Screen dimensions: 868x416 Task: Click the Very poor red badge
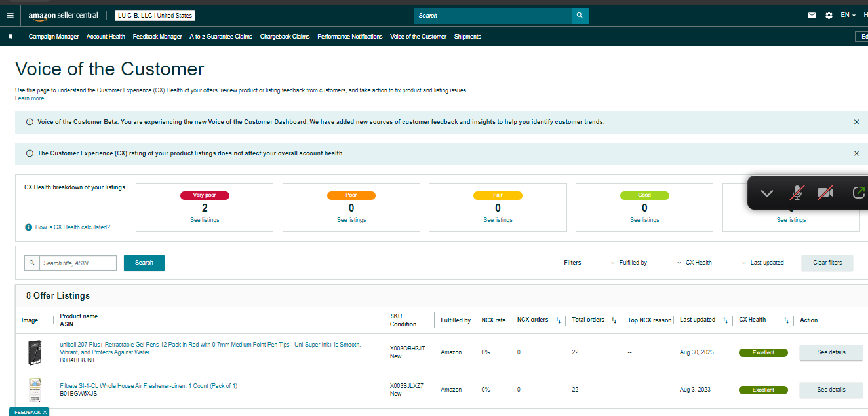(x=205, y=195)
